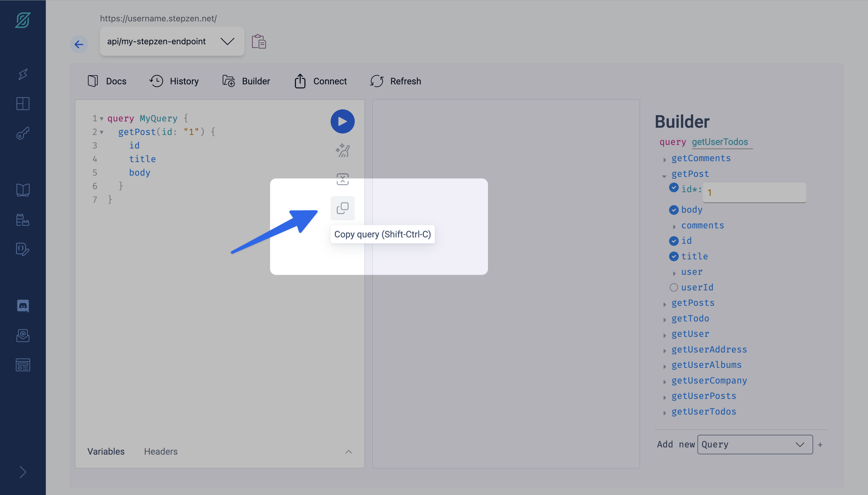
Task: Click the Connect button
Action: click(321, 81)
